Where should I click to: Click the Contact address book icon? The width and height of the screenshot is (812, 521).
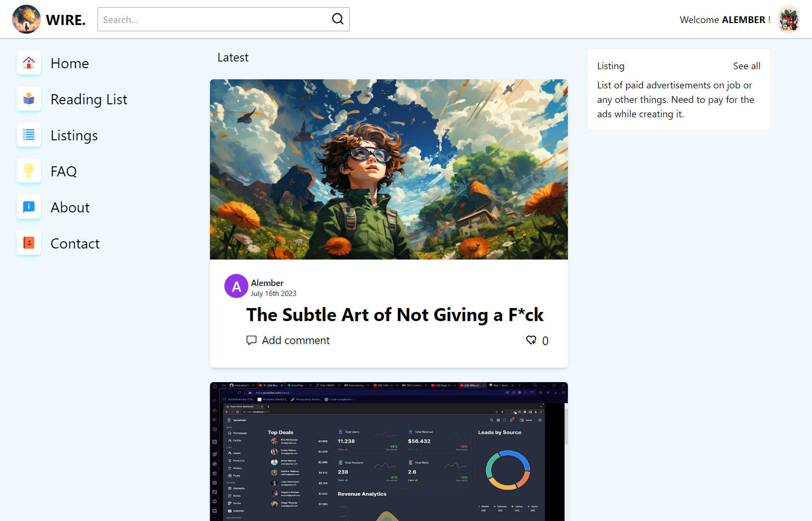coord(29,243)
